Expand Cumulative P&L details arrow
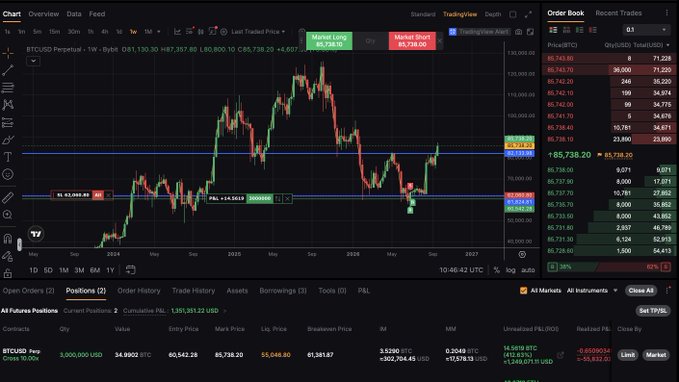 [x=225, y=311]
